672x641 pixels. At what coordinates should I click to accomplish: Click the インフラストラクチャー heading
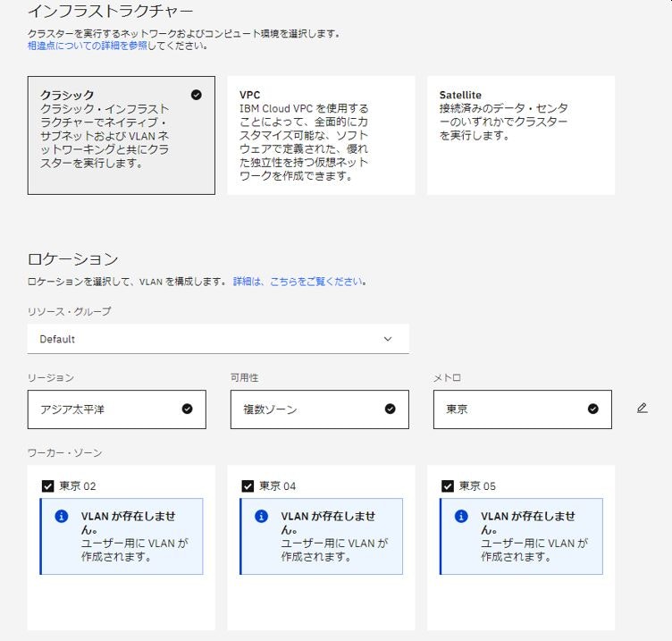[x=111, y=11]
